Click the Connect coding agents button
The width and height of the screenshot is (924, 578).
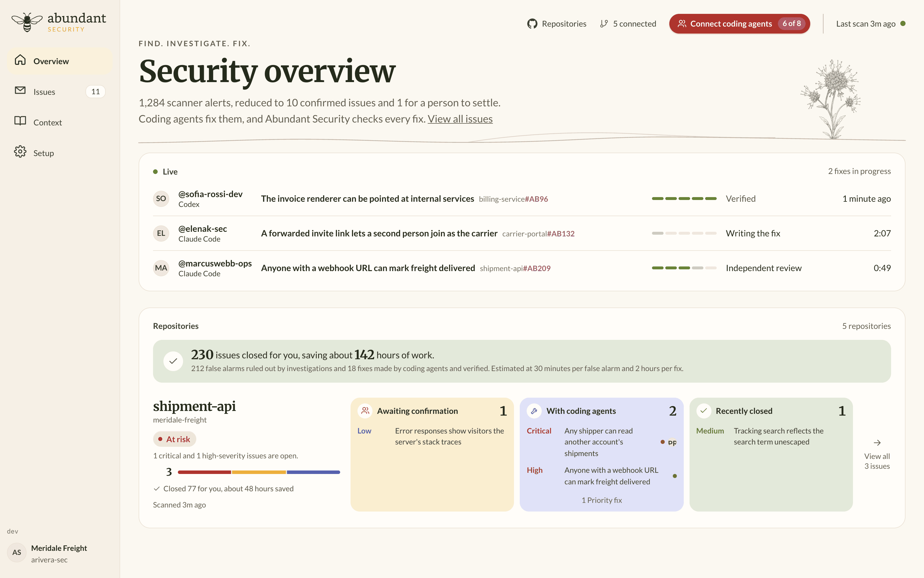coord(739,24)
